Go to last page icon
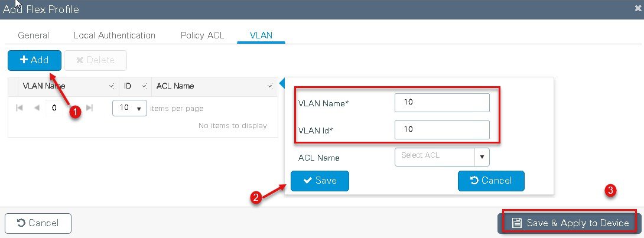The height and width of the screenshot is (238, 644). coord(90,108)
